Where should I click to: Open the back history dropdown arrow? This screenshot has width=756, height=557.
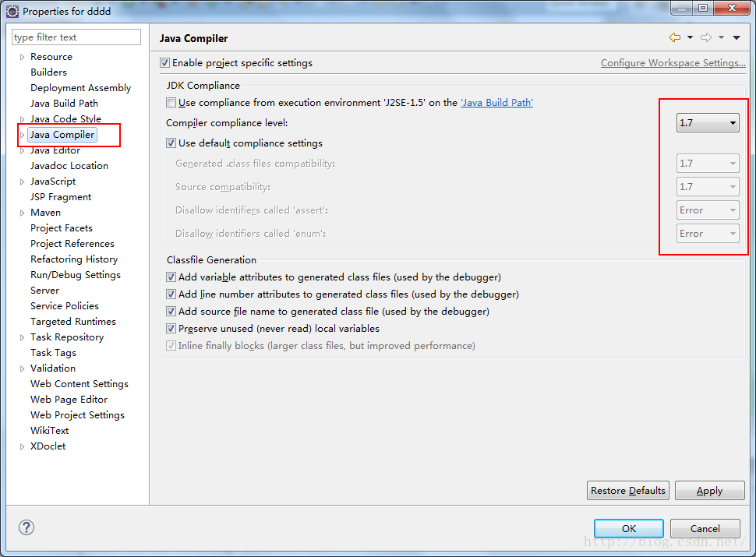tap(690, 37)
